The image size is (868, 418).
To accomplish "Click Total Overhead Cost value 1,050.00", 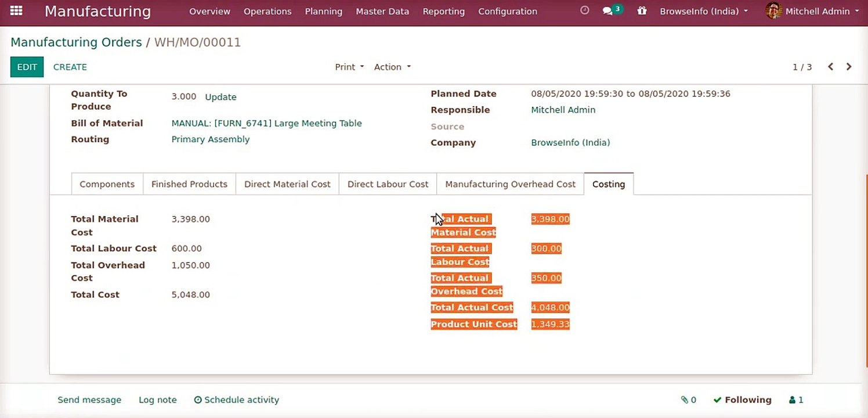I will tap(190, 265).
